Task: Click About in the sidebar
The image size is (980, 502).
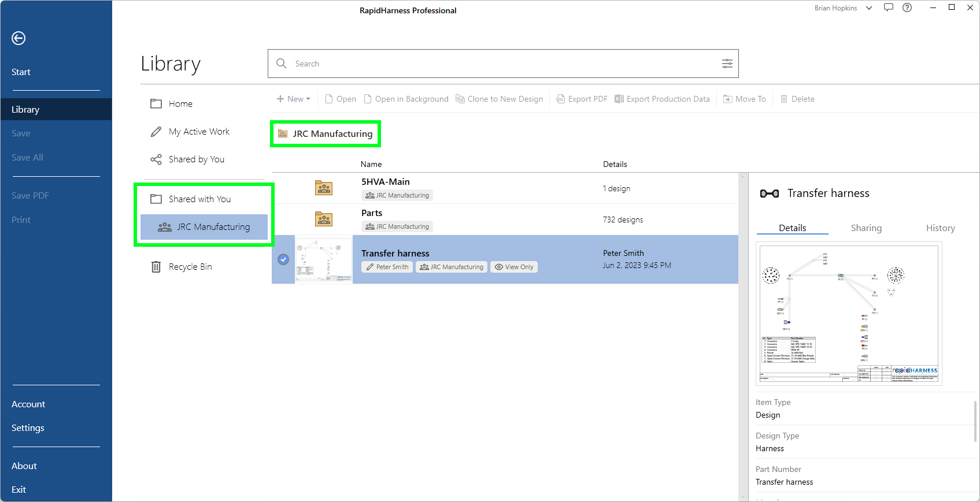Action: [24, 466]
